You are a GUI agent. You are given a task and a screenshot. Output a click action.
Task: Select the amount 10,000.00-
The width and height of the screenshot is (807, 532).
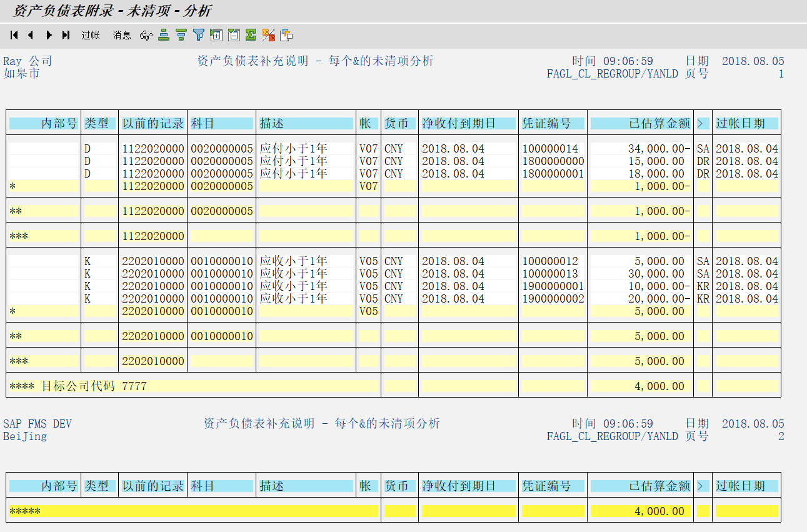(x=659, y=286)
